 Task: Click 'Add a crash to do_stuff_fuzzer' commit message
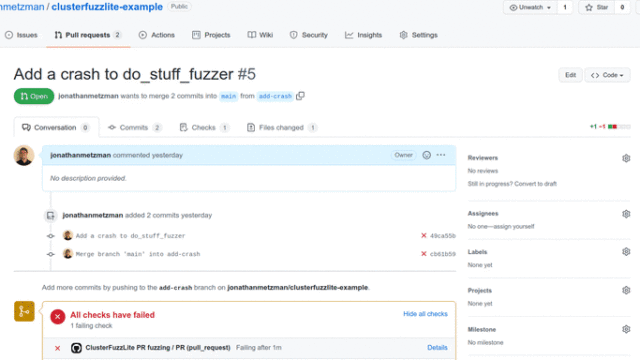tap(130, 236)
